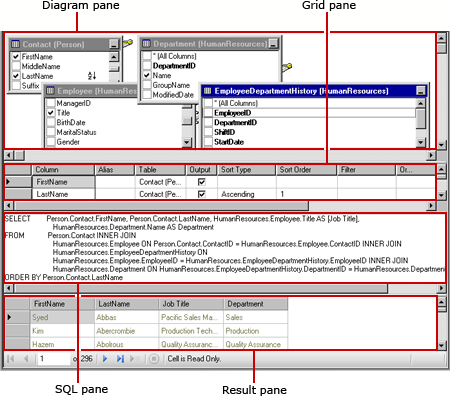Uncheck FirstName in the Contact (Person) table
450x399 pixels.
click(x=16, y=57)
